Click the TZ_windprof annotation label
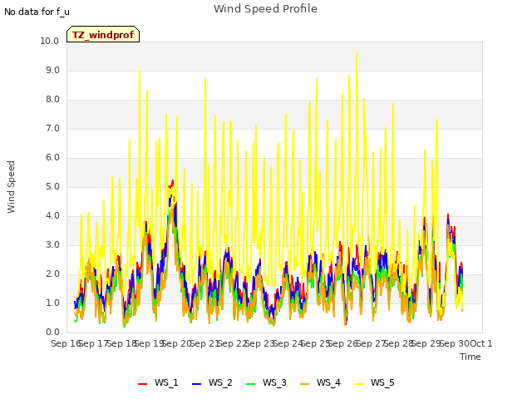This screenshot has width=532, height=399. [x=103, y=34]
